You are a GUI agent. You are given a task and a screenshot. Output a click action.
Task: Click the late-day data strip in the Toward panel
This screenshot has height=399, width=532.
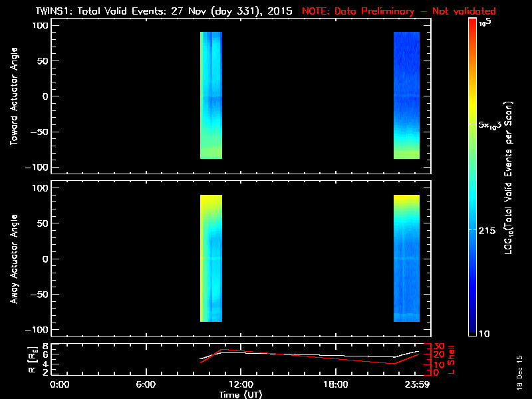(406, 95)
